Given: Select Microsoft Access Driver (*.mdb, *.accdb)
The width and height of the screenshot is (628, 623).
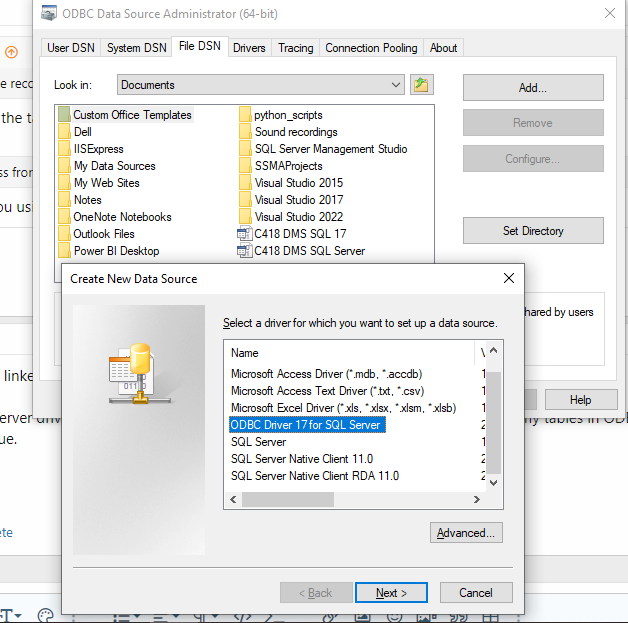Looking at the screenshot, I should click(326, 374).
